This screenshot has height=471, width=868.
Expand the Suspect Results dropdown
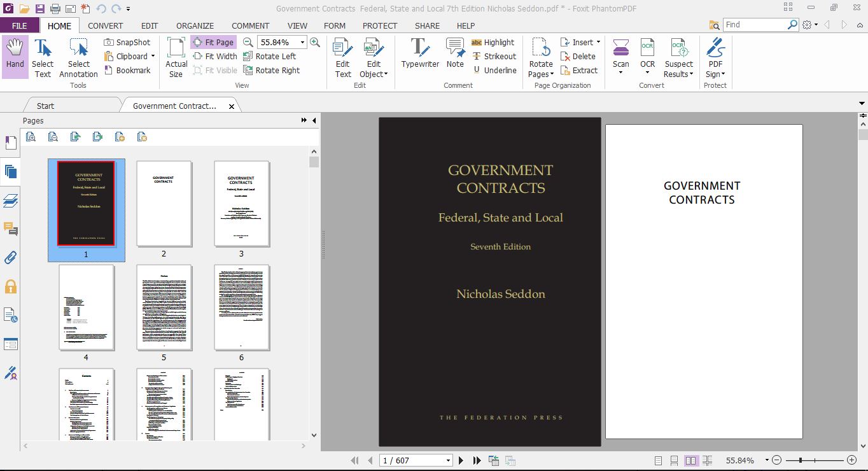click(x=690, y=74)
